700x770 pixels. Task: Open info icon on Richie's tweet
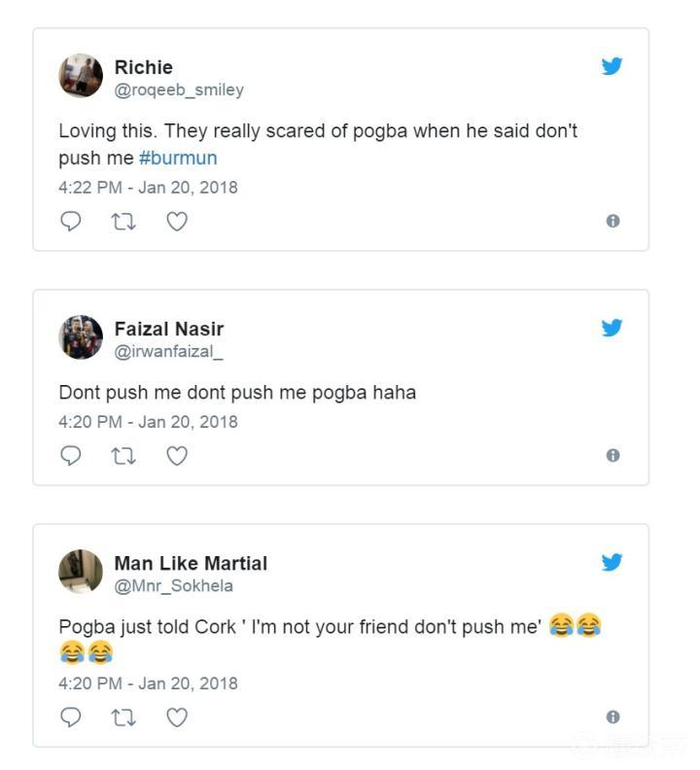pyautogui.click(x=612, y=222)
